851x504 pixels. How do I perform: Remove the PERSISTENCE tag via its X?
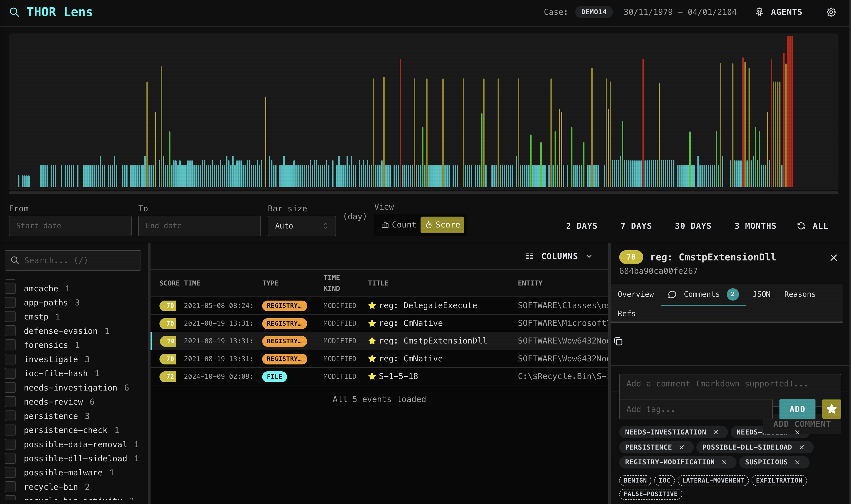[682, 447]
